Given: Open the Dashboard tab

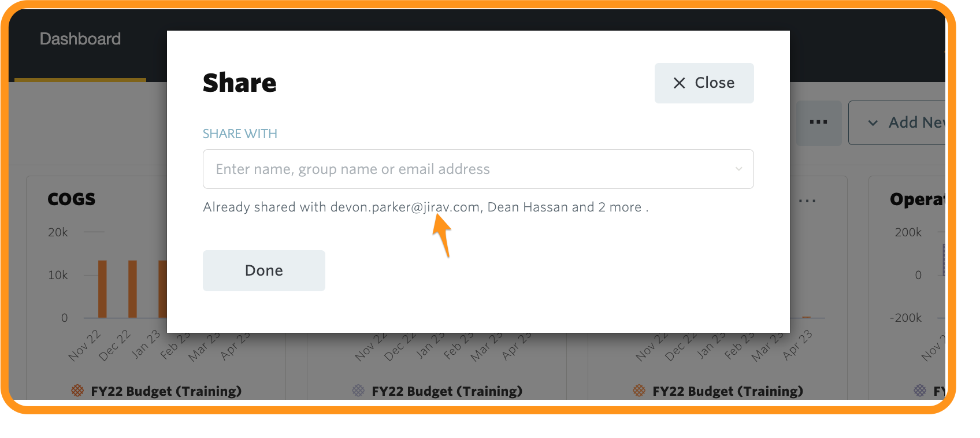Looking at the screenshot, I should pyautogui.click(x=80, y=39).
